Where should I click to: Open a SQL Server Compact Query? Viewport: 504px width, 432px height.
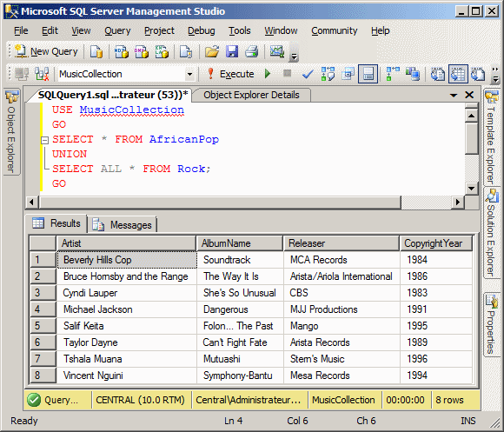[x=186, y=51]
